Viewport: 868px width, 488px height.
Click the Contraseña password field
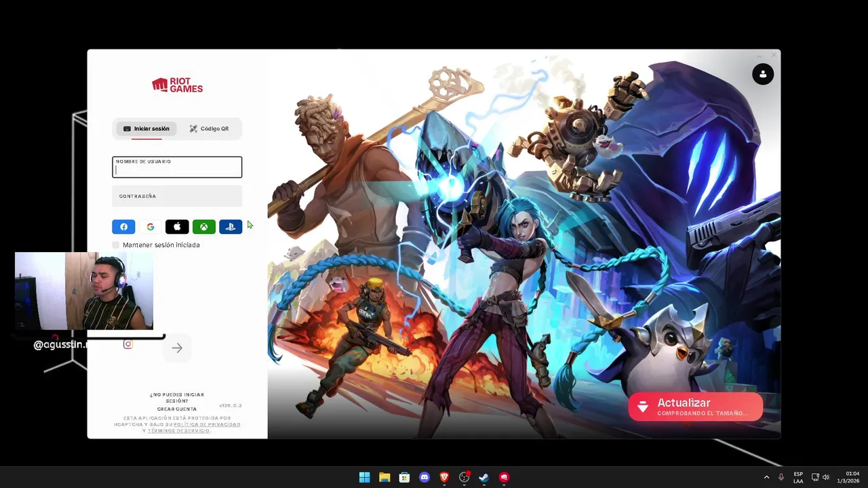pos(177,196)
